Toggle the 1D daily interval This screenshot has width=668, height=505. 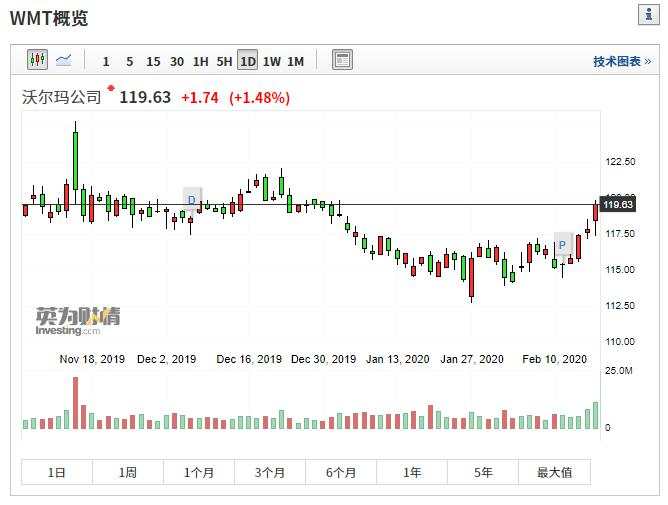pos(248,60)
